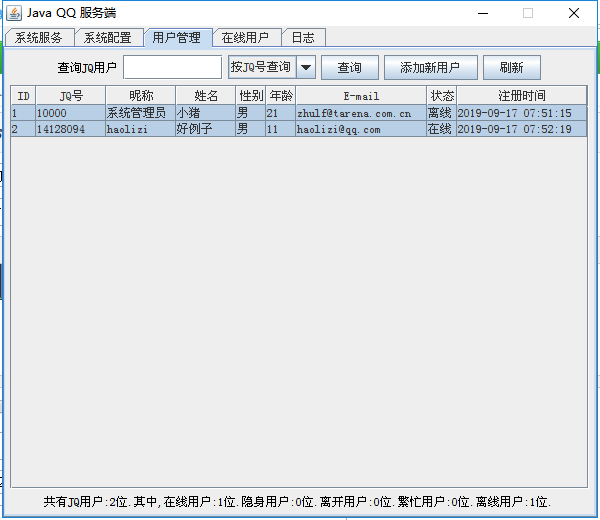The image size is (600, 520).
Task: Click the 查询JQ用户 label
Action: 87,68
